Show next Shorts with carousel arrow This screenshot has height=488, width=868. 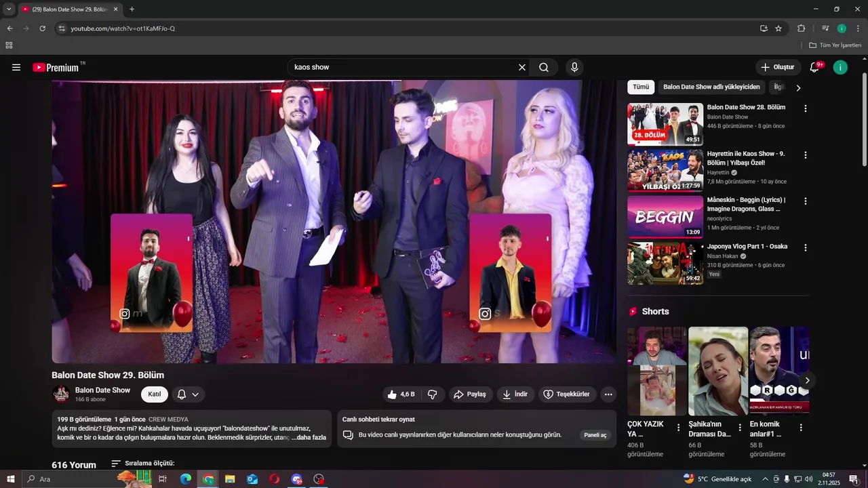(x=807, y=380)
